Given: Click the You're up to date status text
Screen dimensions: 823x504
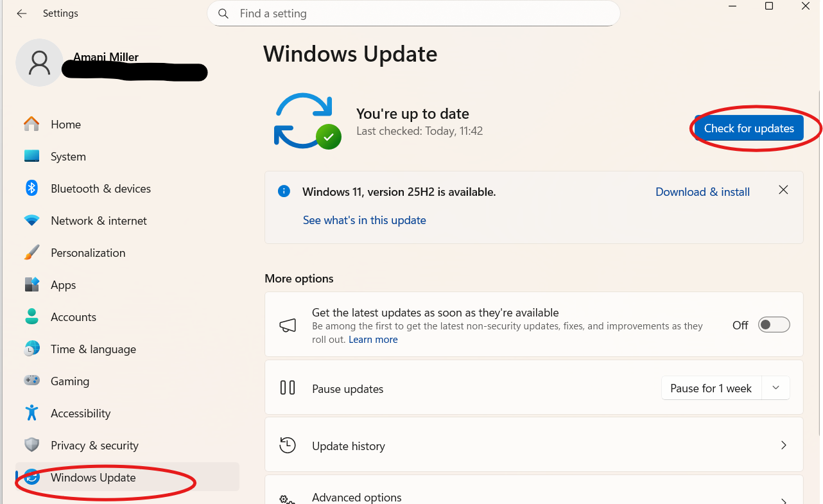Looking at the screenshot, I should coord(413,114).
